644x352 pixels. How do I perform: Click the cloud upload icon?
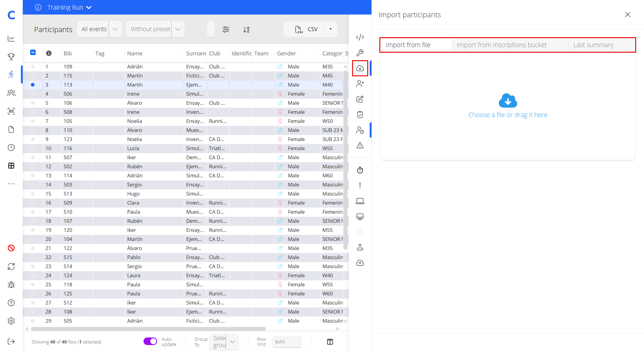tap(360, 263)
